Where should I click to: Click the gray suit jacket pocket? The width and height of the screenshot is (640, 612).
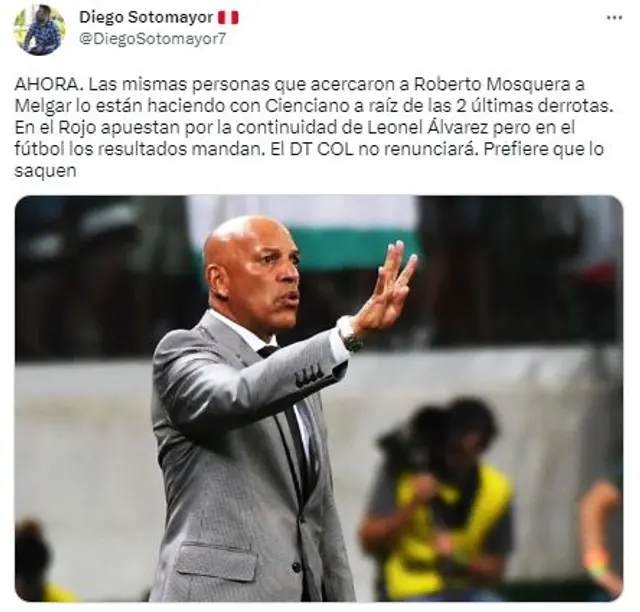tap(219, 563)
